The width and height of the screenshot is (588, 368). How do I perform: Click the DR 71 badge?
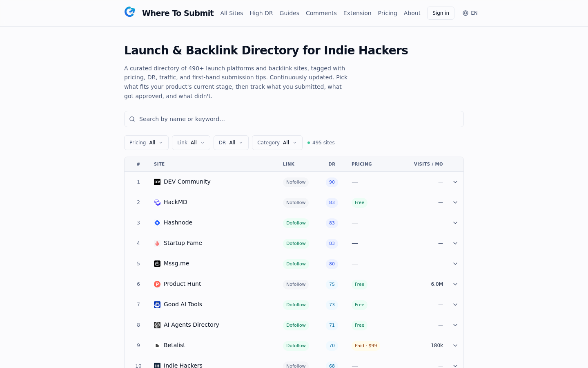(332, 325)
